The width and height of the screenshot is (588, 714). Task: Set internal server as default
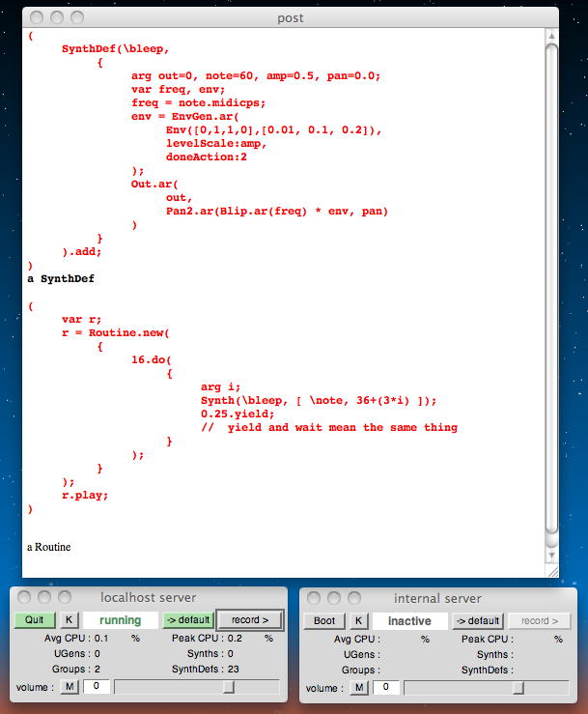[x=478, y=620]
